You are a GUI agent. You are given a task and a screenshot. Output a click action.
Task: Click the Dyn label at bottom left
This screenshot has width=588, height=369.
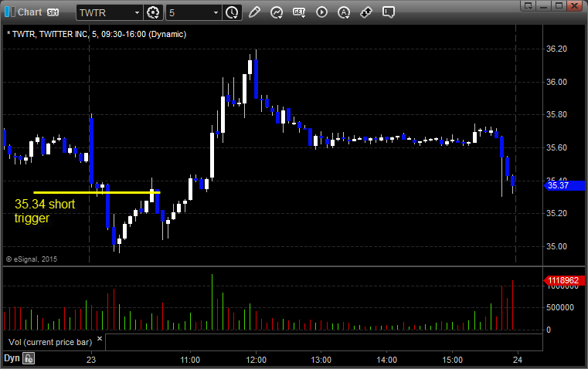[12, 358]
